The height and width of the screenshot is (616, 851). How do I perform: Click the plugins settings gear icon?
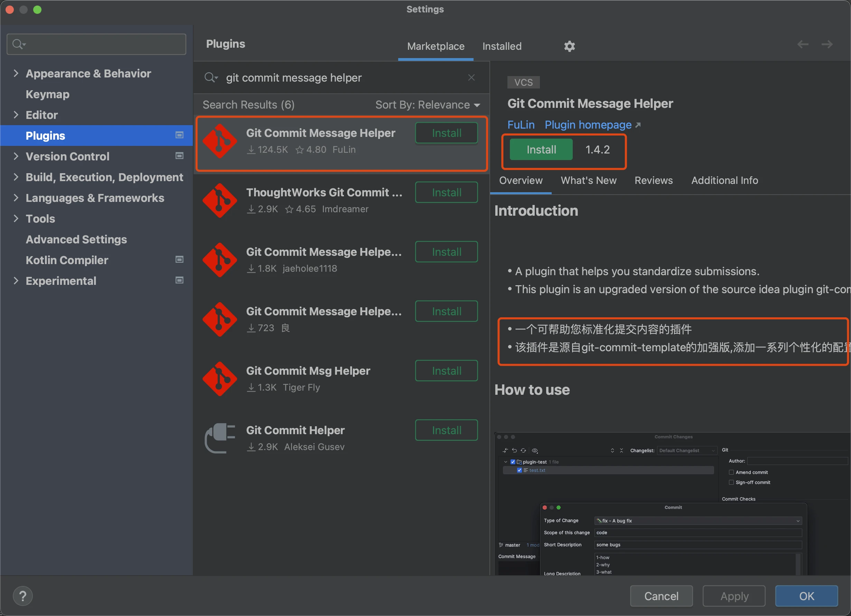pyautogui.click(x=569, y=46)
